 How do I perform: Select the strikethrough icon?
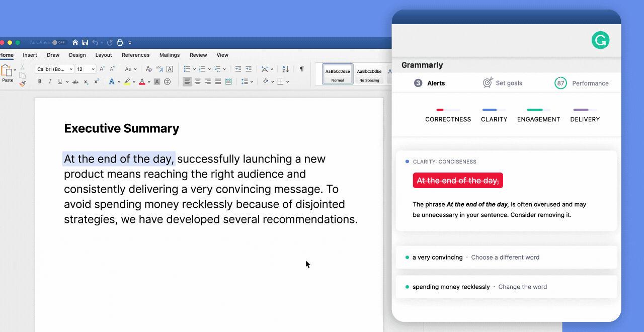(76, 81)
